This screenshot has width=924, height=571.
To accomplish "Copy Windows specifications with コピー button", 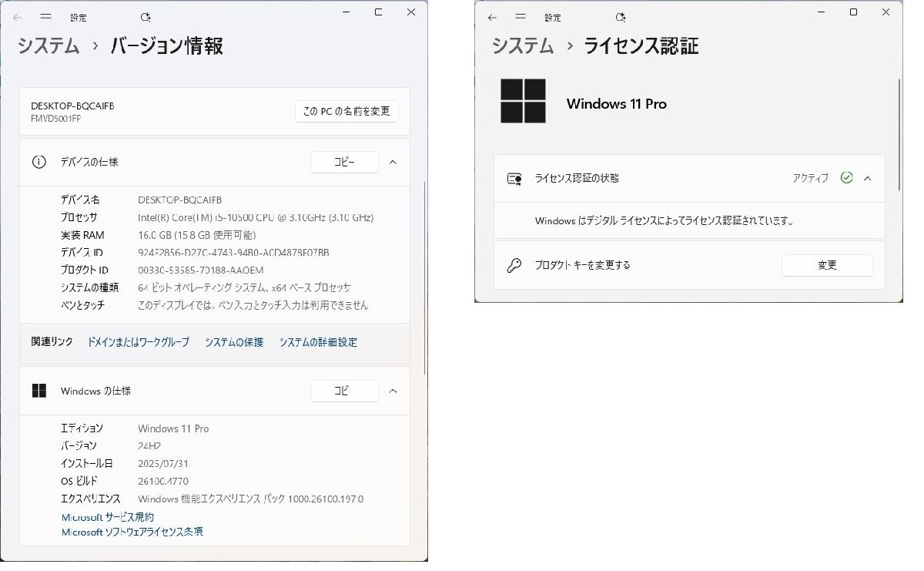I will tap(344, 391).
